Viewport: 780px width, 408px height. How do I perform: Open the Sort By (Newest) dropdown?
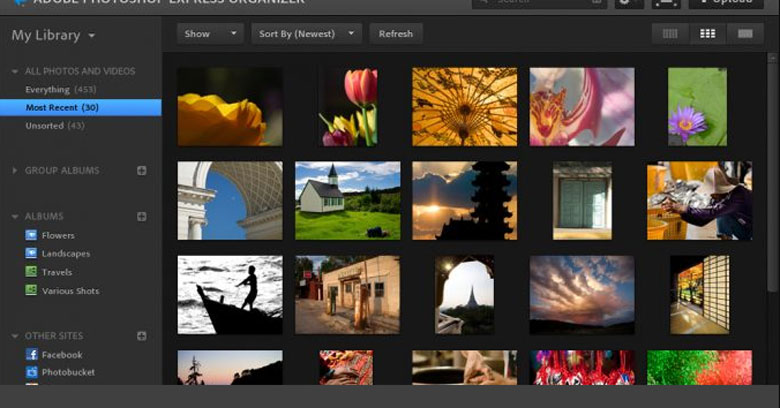click(306, 34)
